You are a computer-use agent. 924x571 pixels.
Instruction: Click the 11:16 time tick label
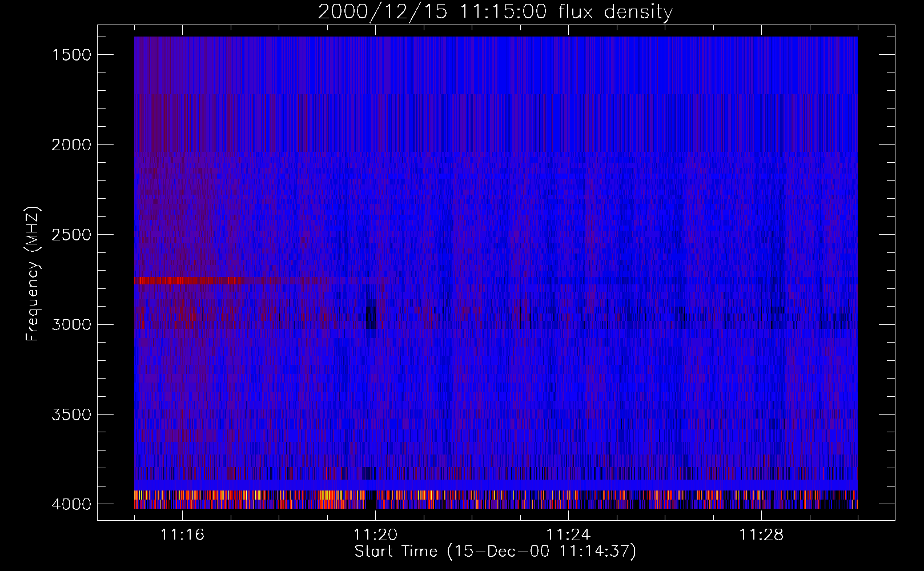click(x=182, y=535)
